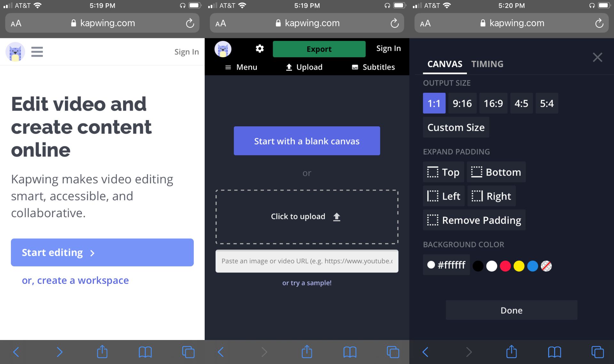Select the 9:16 output size
The image size is (614, 364).
pyautogui.click(x=462, y=103)
